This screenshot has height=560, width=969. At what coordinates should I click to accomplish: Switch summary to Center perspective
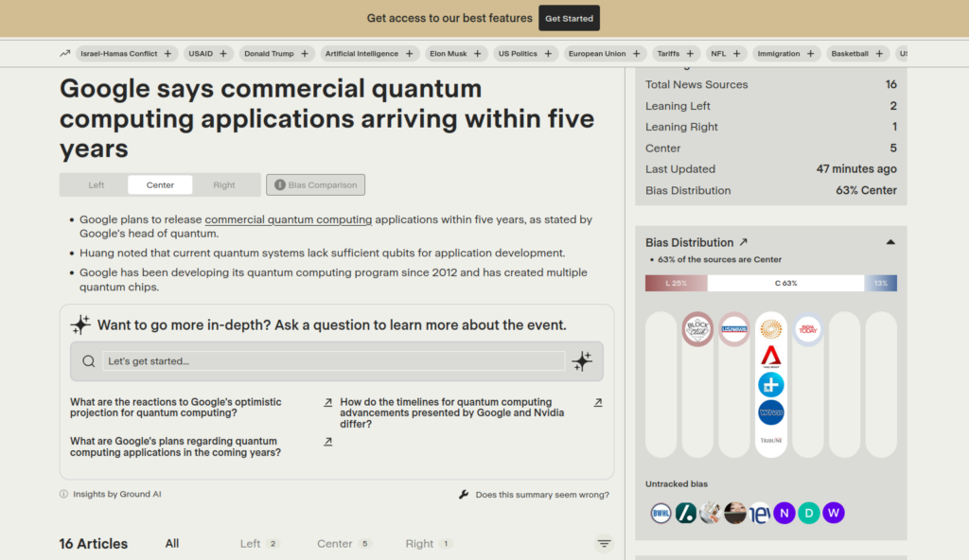coord(160,185)
